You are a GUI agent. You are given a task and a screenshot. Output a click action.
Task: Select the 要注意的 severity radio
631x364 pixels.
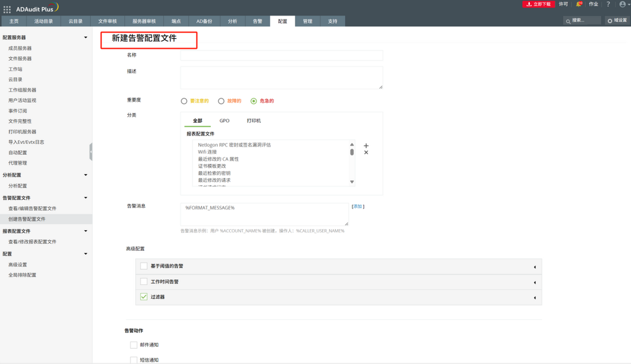[x=184, y=101]
